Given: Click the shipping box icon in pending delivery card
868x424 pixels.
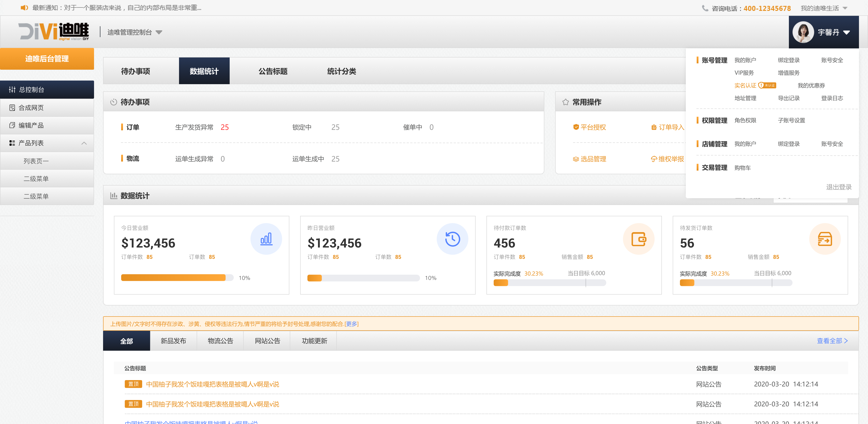Looking at the screenshot, I should pos(825,239).
